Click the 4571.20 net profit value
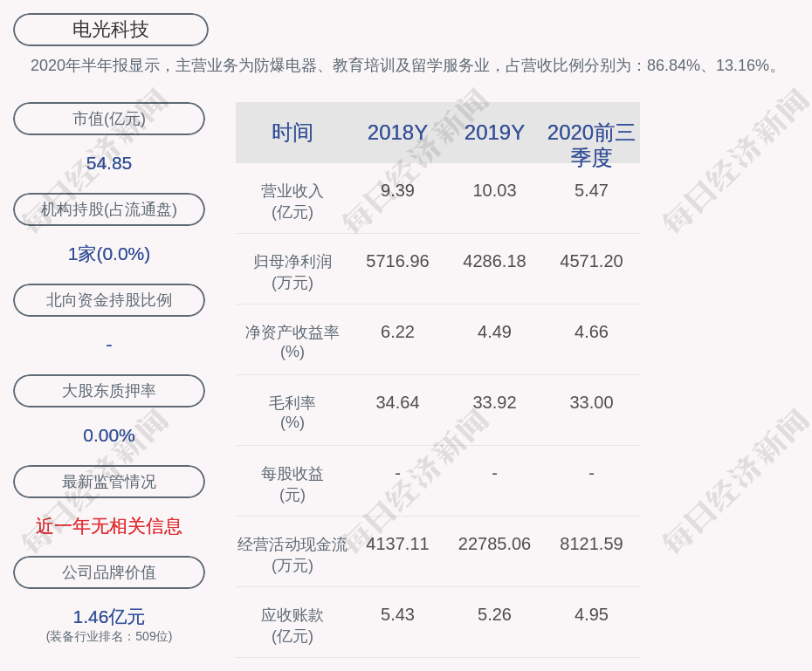Screen dimensions: 812x671 click(x=591, y=261)
